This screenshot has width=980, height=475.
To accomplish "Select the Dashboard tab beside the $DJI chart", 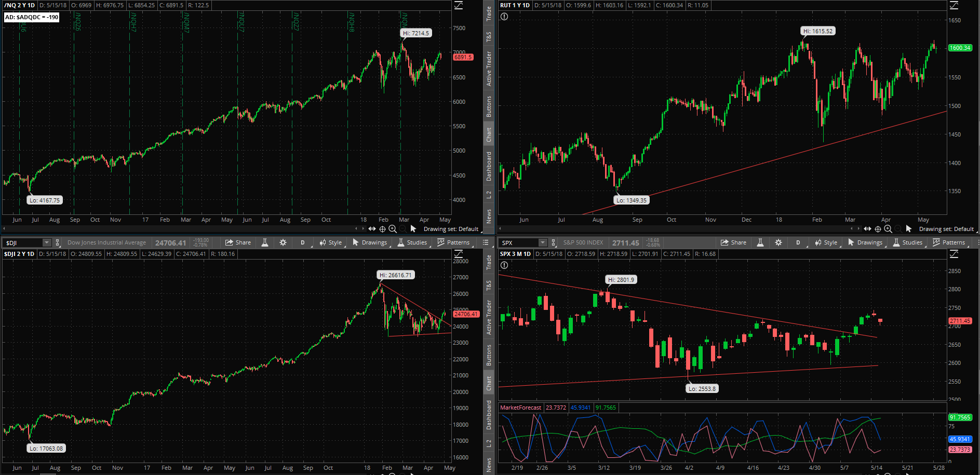I will 489,415.
